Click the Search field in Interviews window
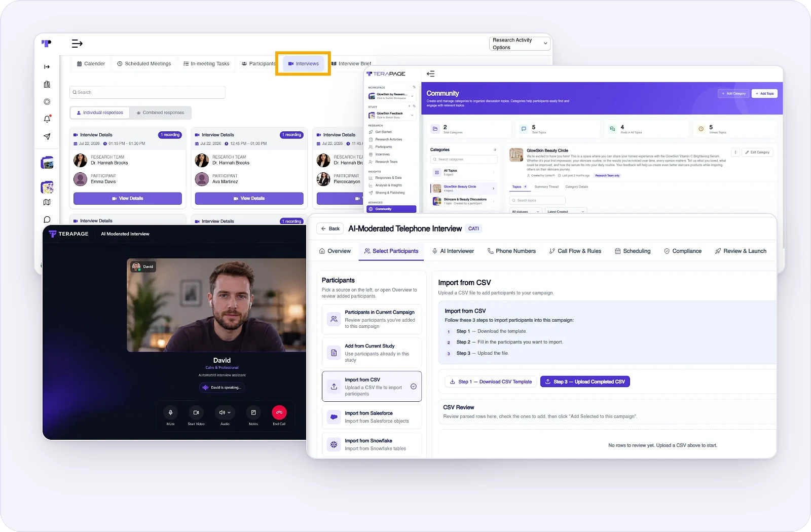 click(148, 92)
